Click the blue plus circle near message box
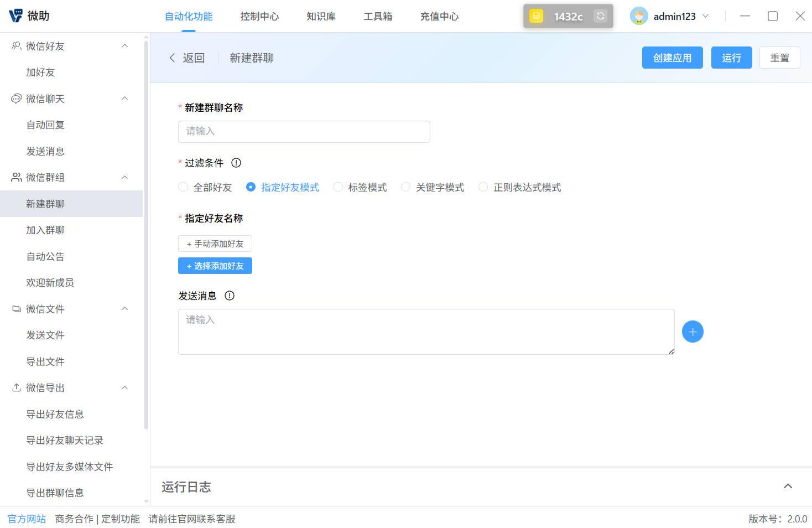The image size is (812, 528). tap(693, 331)
